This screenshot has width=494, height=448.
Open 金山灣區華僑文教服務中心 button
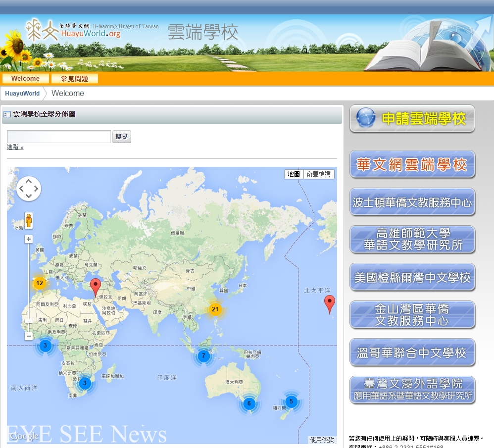[x=412, y=315]
